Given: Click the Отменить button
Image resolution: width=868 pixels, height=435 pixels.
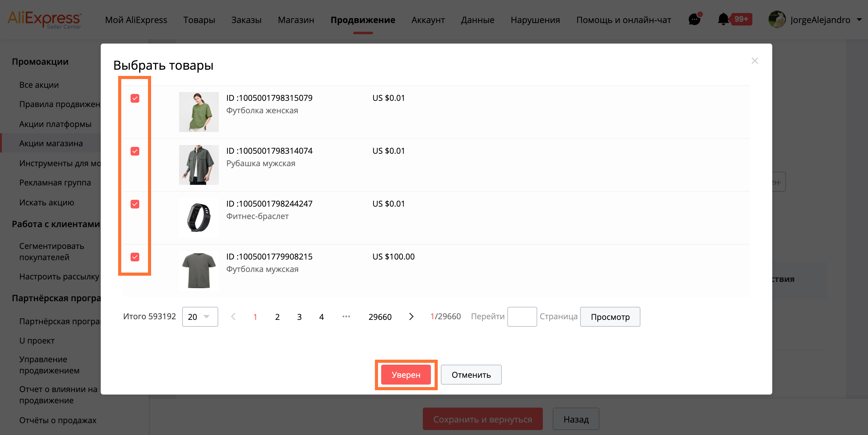Looking at the screenshot, I should (471, 375).
